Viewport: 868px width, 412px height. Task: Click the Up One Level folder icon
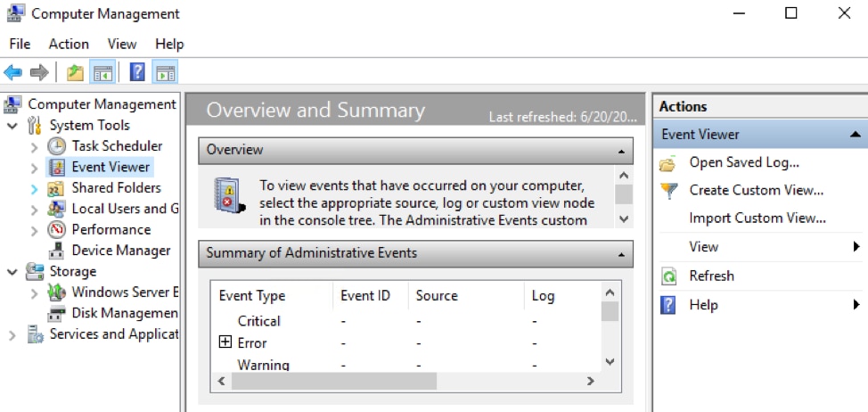[76, 72]
